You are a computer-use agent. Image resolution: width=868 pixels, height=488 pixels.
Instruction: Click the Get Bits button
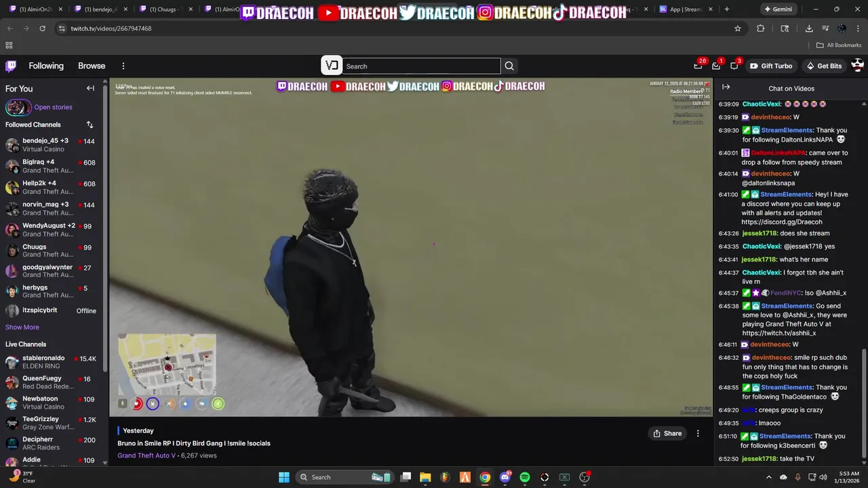(824, 66)
